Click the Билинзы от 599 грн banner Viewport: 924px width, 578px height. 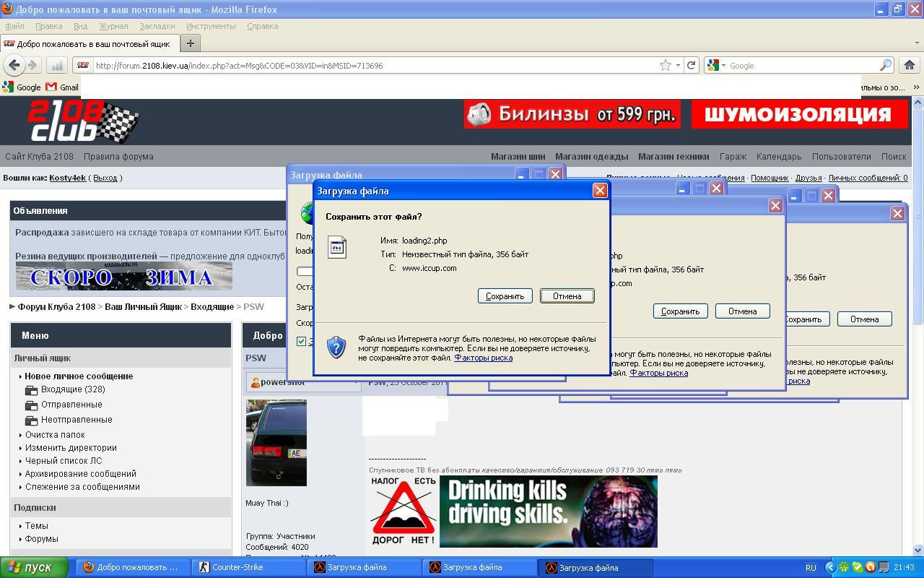572,114
